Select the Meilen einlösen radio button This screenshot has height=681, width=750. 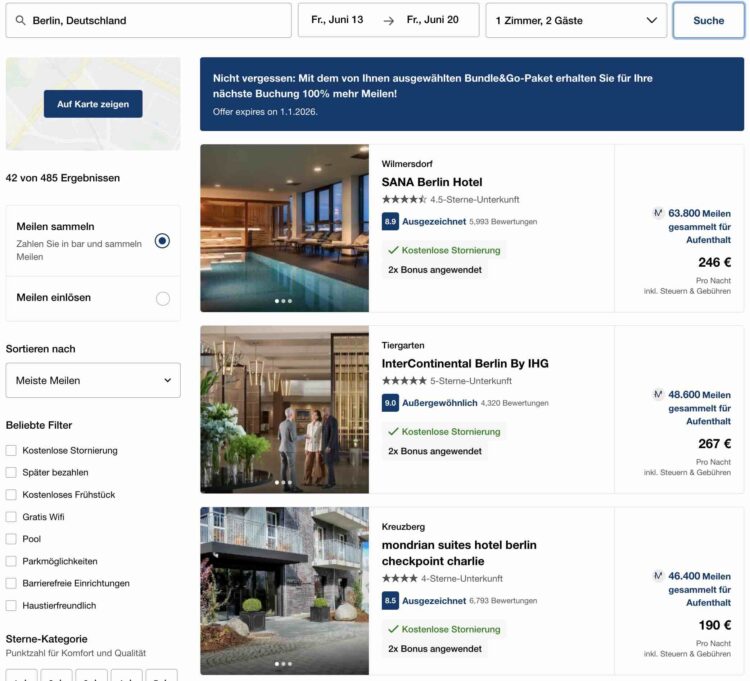tap(163, 298)
